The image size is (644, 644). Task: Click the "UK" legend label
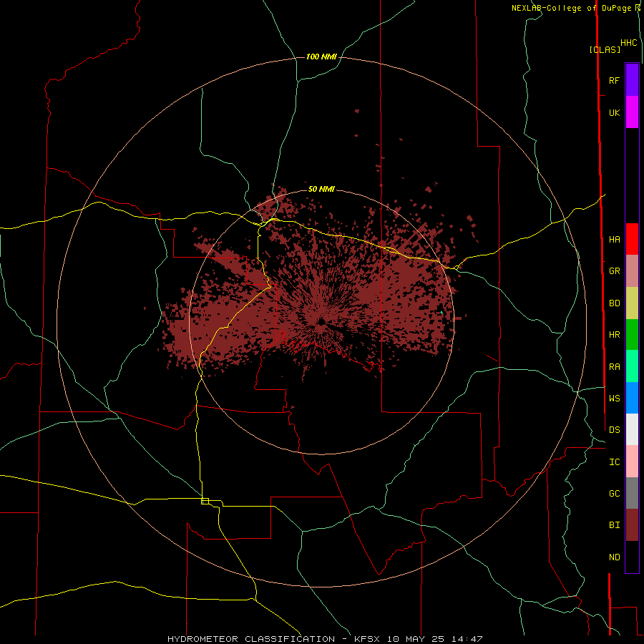(614, 113)
